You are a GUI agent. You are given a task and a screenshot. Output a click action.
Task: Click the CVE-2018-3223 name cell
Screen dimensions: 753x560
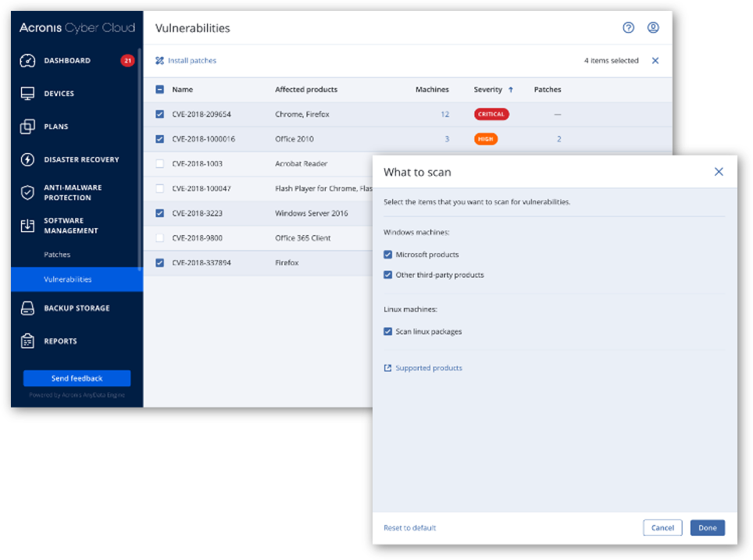click(198, 213)
